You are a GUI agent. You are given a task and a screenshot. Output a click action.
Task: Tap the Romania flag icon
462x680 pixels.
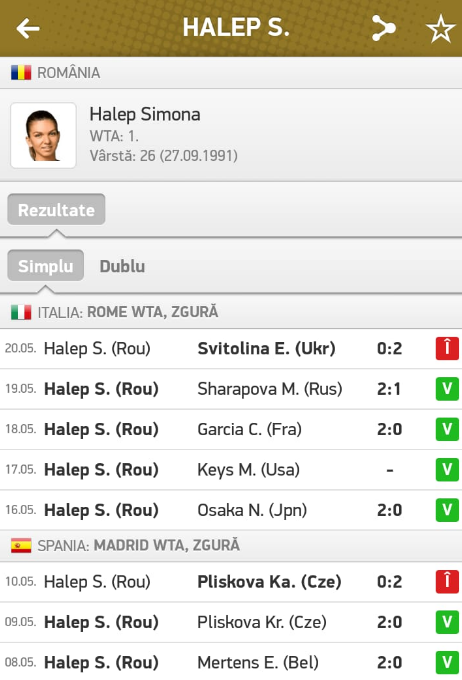(21, 72)
